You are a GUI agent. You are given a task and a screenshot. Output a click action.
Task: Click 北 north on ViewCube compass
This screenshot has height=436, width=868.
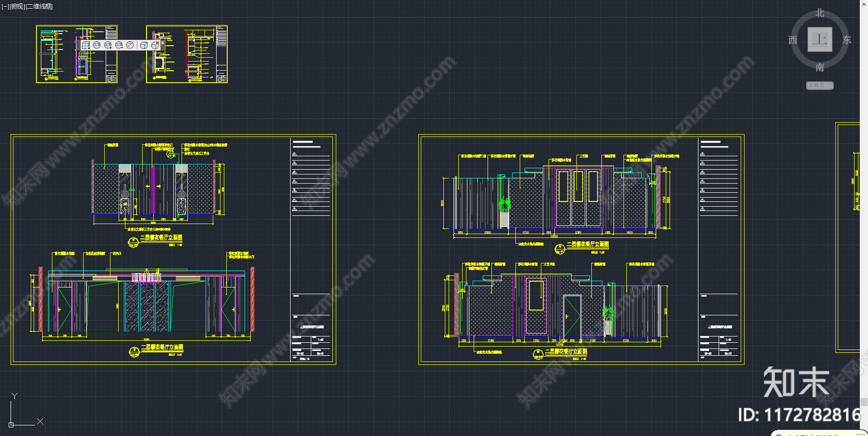(820, 12)
